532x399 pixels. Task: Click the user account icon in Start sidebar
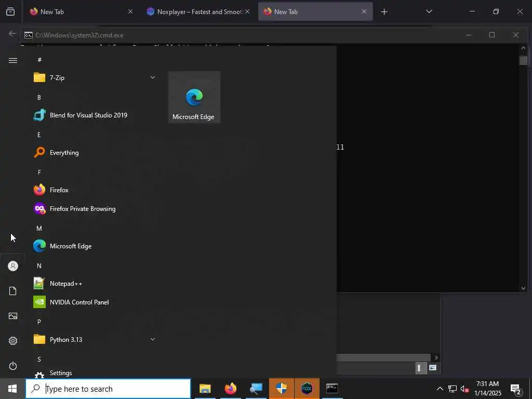coord(13,266)
